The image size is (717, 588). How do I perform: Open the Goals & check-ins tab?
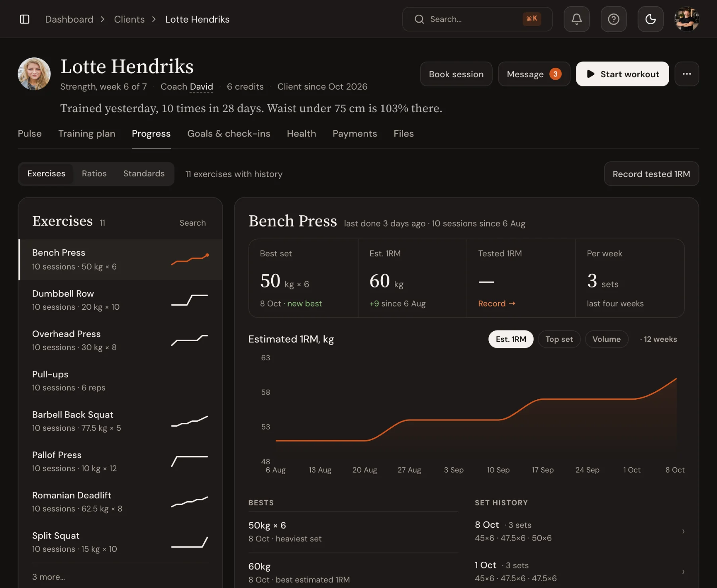point(229,134)
